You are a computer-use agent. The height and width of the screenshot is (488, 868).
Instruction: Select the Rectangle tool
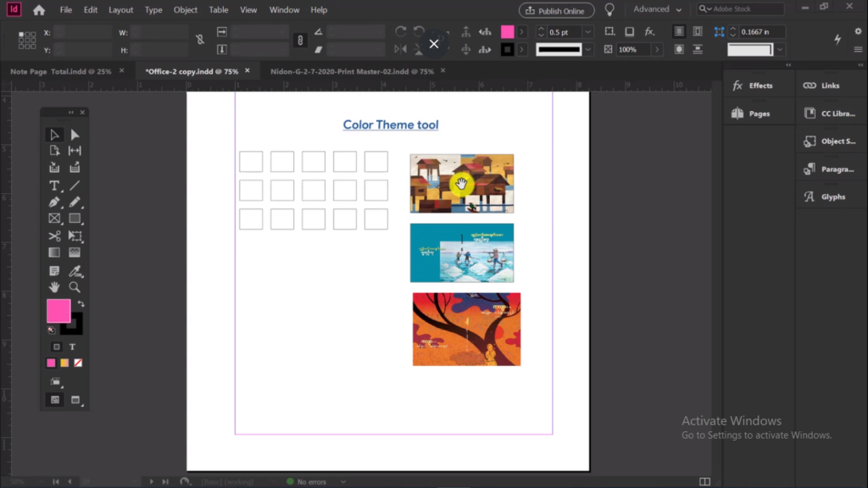[x=75, y=219]
